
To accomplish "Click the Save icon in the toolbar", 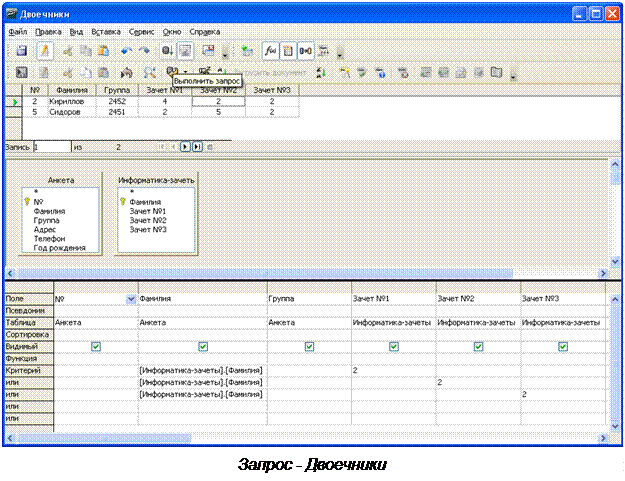I will pyautogui.click(x=21, y=50).
